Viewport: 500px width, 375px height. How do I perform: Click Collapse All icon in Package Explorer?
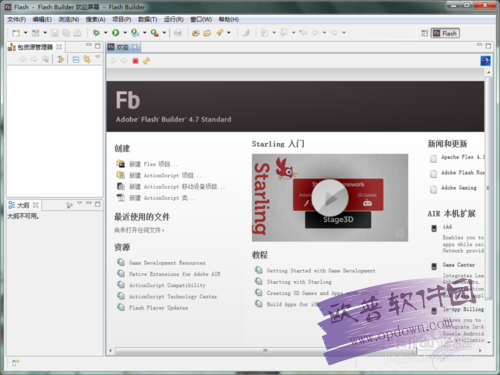(x=76, y=59)
